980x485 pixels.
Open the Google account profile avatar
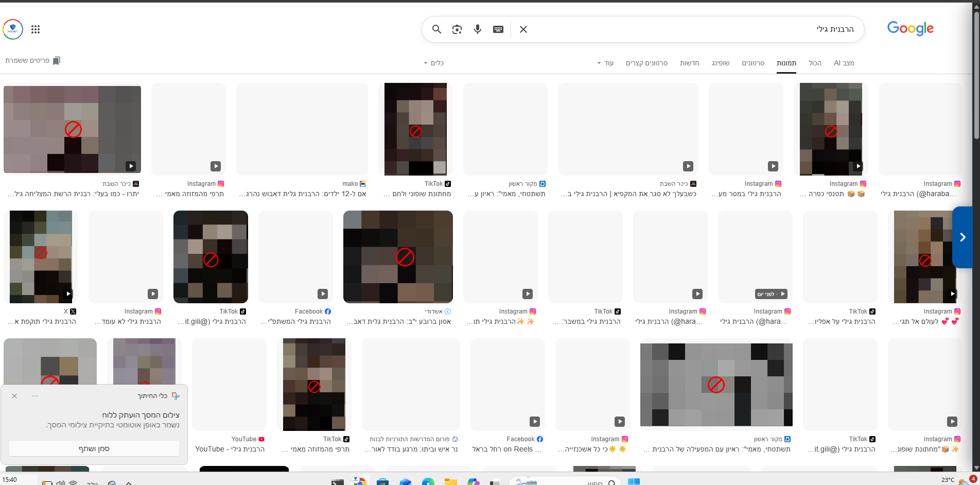click(13, 29)
